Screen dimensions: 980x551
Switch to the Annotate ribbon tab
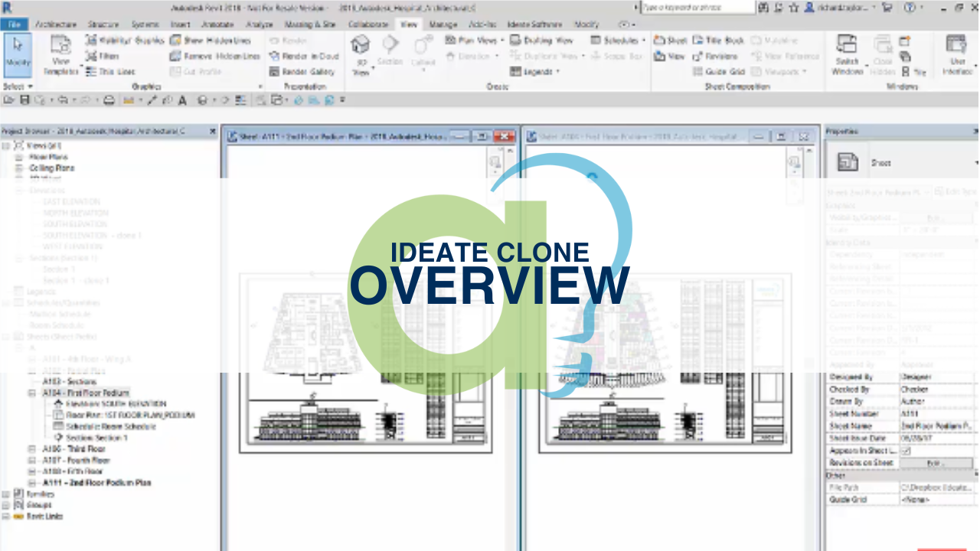(x=217, y=24)
